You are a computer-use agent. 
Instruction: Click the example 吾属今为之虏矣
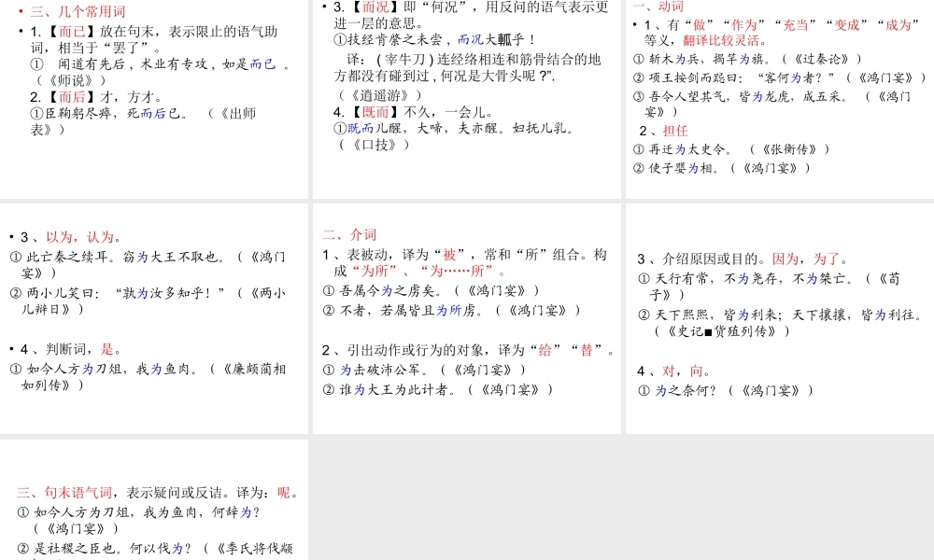click(x=382, y=291)
